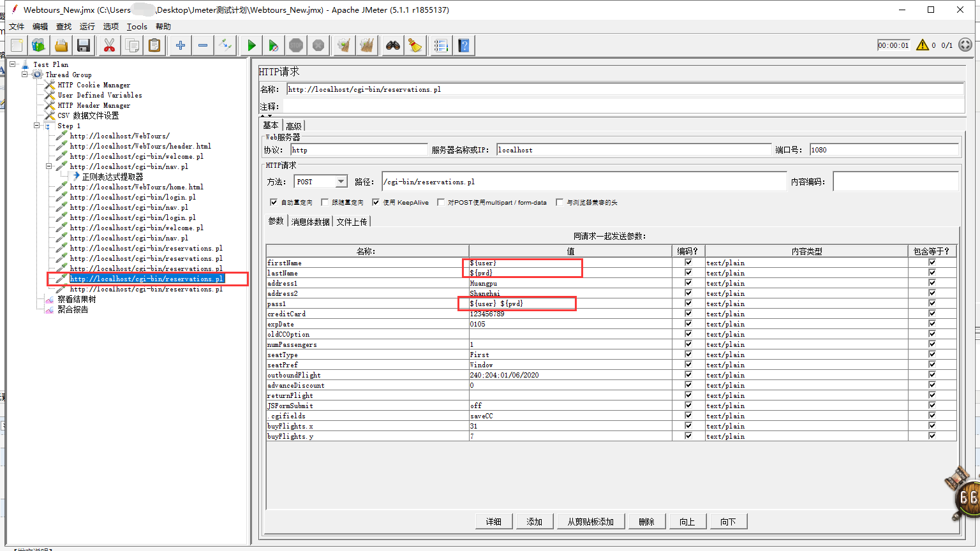The height and width of the screenshot is (551, 980).
Task: Open the Templates icon
Action: pos(39,45)
